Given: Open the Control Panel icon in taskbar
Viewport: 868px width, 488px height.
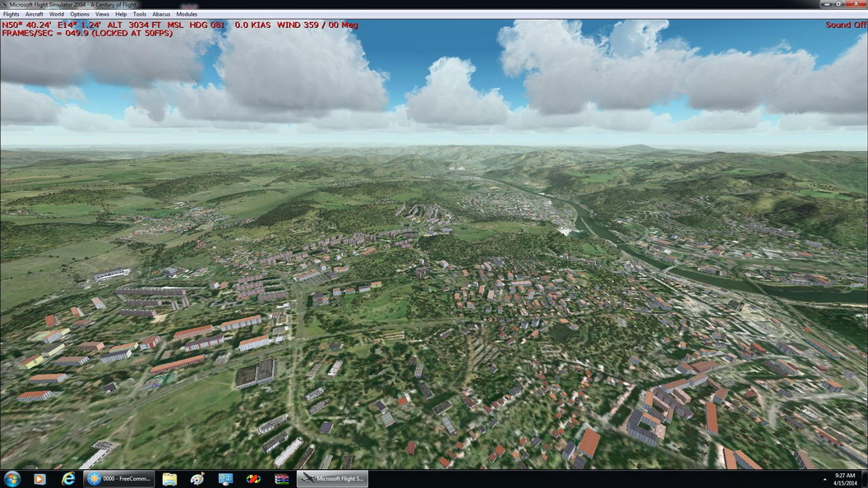Looking at the screenshot, I should 225,479.
